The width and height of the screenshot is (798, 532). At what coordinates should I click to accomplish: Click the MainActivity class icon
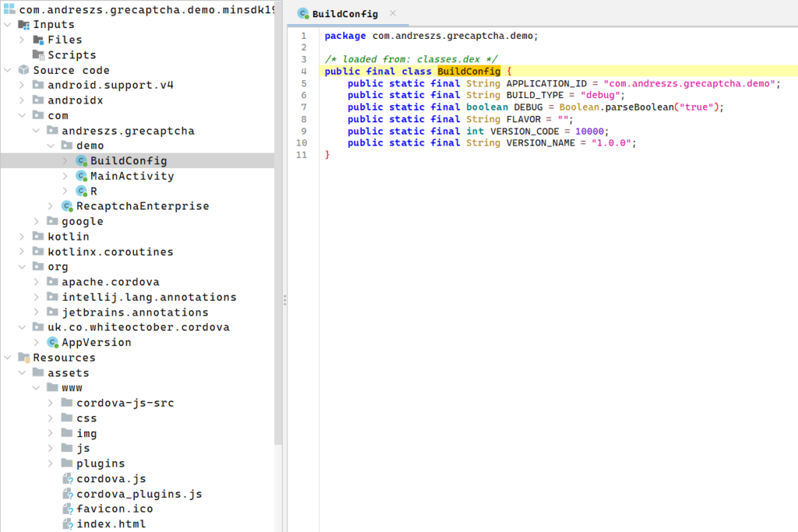pos(82,176)
